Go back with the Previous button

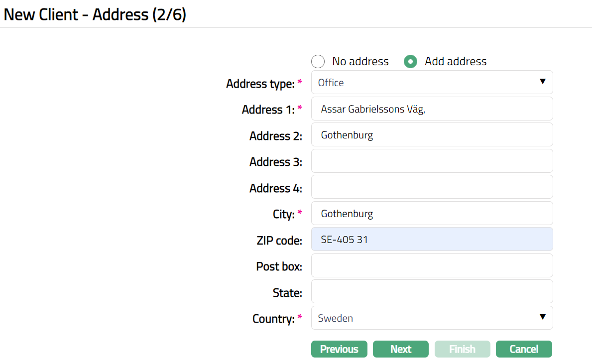click(x=339, y=349)
